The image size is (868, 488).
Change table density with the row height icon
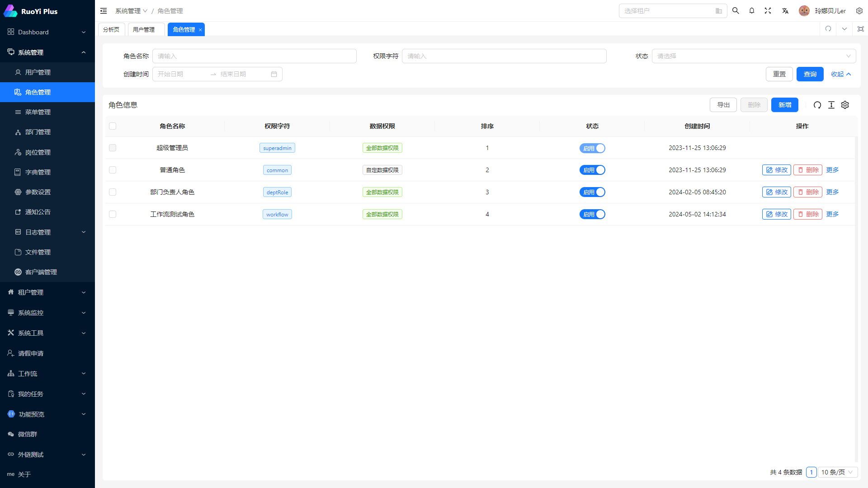(831, 105)
